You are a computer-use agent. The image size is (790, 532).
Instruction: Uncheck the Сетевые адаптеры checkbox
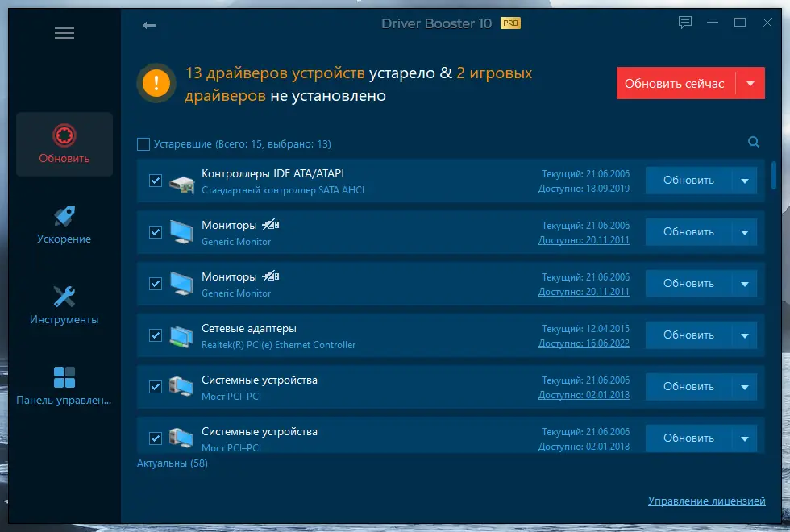(156, 335)
